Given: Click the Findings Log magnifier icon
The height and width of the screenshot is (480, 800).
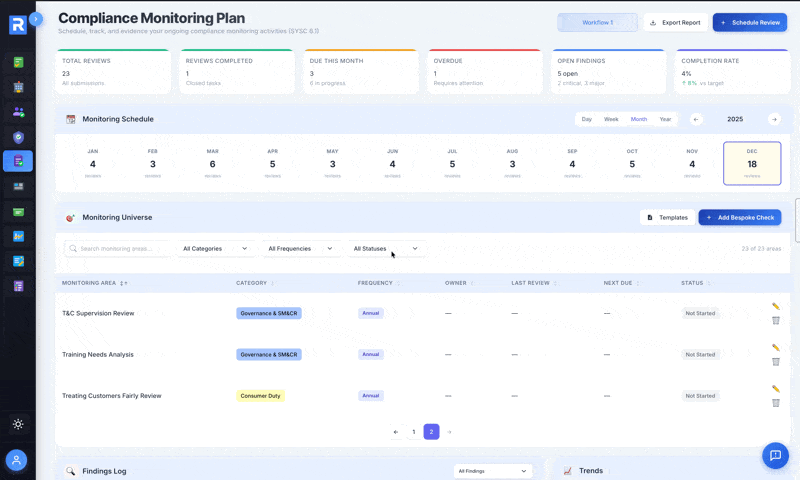Looking at the screenshot, I should 70,471.
